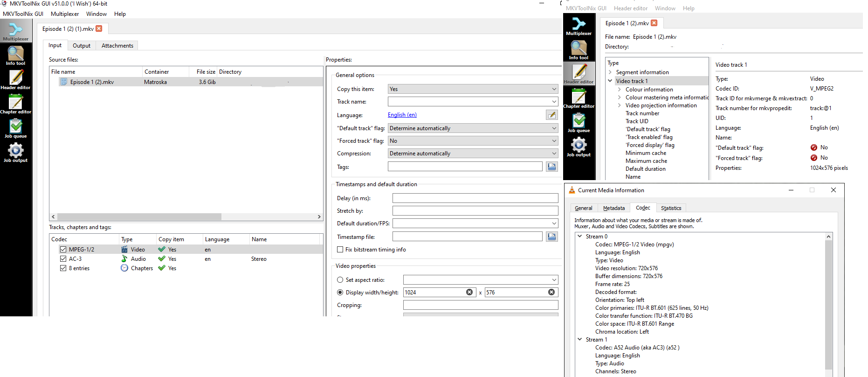The image size is (868, 377).
Task: Open the Copy this item dropdown
Action: pyautogui.click(x=473, y=89)
